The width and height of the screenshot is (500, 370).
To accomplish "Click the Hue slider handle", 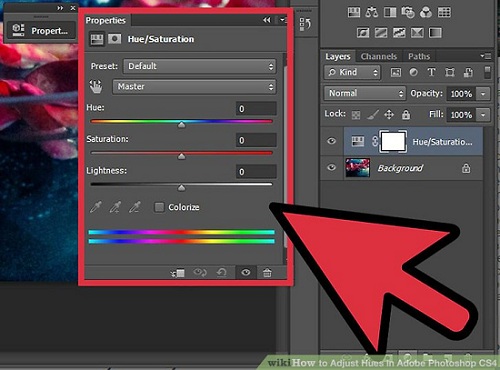I will (x=181, y=125).
